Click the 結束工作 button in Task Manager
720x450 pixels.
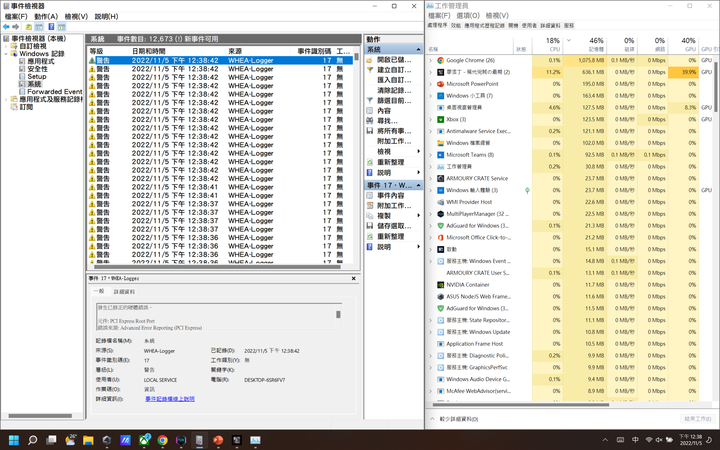click(697, 419)
